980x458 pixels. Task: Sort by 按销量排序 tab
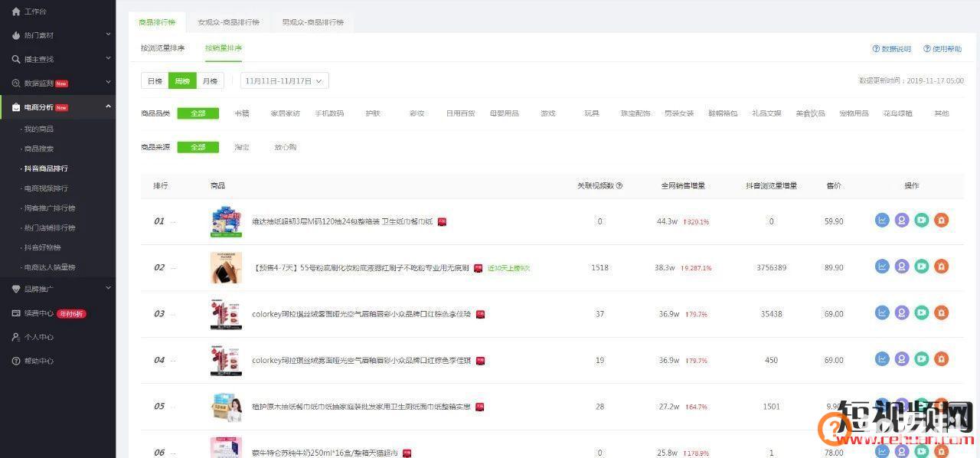tap(224, 48)
